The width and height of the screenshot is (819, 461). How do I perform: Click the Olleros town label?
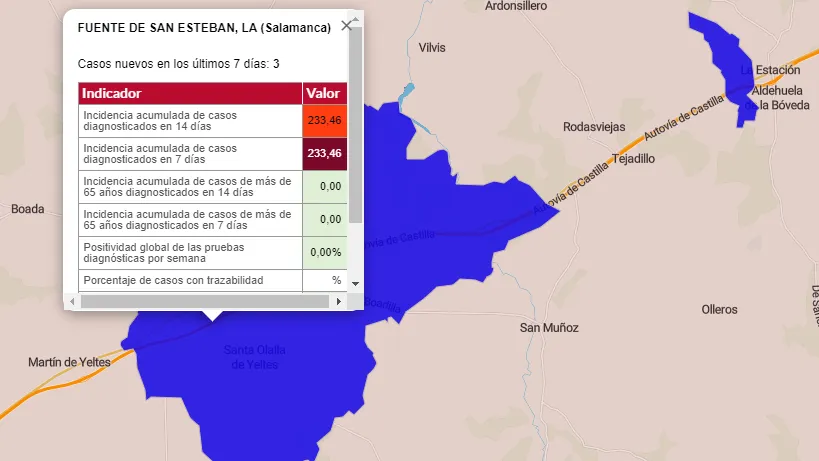[x=719, y=309]
